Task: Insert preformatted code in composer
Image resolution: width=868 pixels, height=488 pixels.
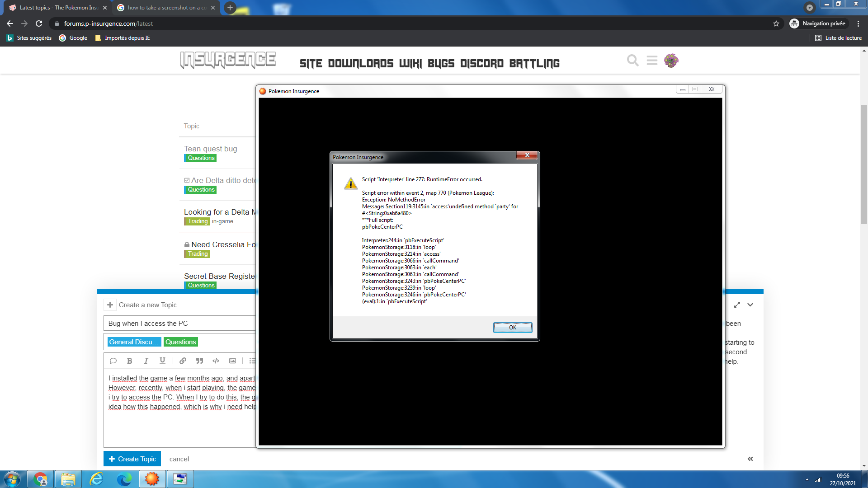Action: (x=216, y=361)
